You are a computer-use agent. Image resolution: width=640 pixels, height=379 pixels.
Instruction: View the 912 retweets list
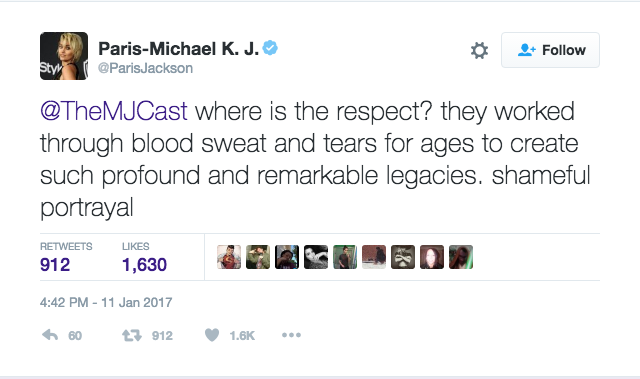coord(66,257)
